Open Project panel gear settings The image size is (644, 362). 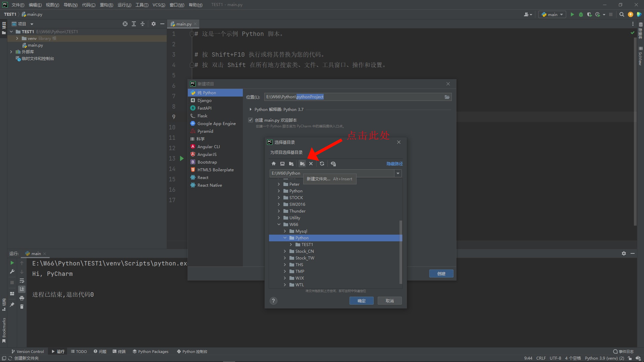154,24
